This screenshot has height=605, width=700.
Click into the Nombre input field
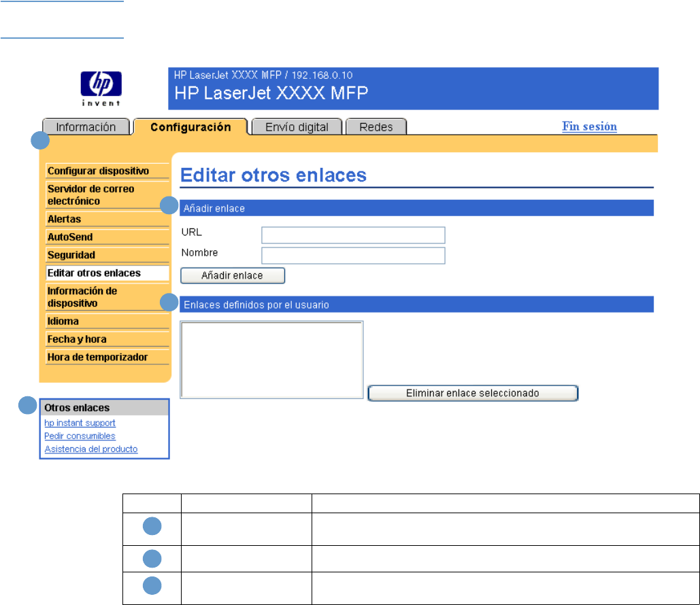(353, 256)
